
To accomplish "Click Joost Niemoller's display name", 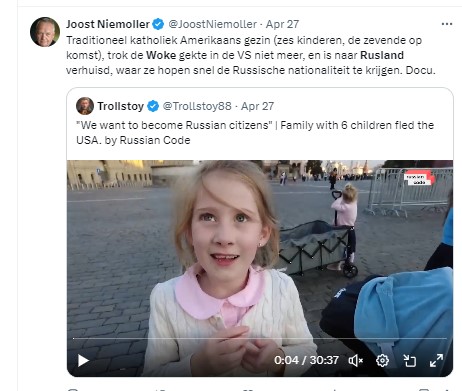I will pos(108,24).
